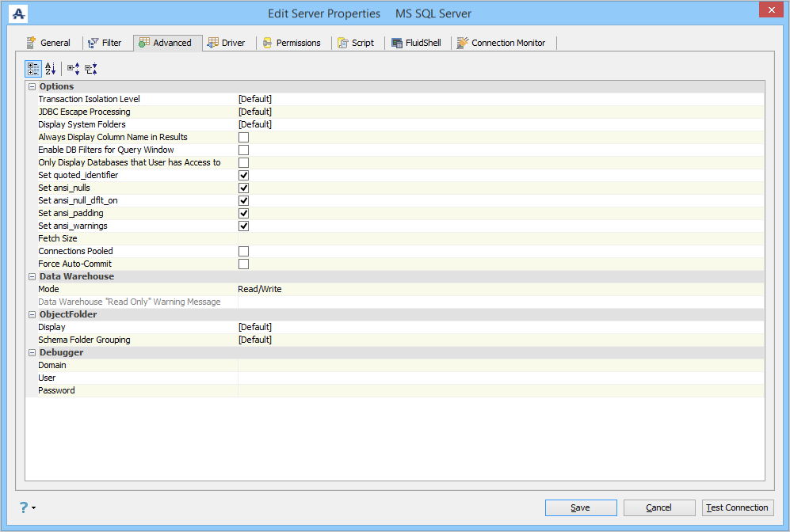The width and height of the screenshot is (790, 532).
Task: Open the Driver tab
Action: [x=226, y=43]
